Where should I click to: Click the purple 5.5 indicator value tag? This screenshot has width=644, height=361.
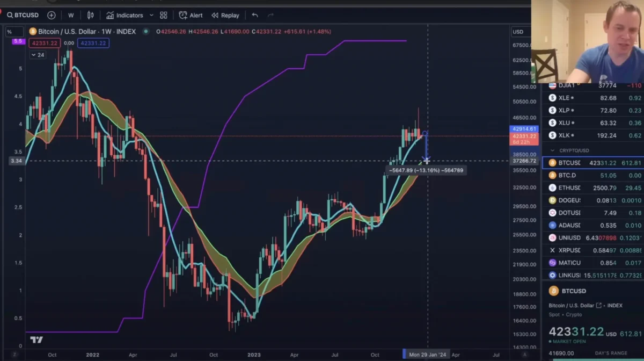pyautogui.click(x=18, y=41)
